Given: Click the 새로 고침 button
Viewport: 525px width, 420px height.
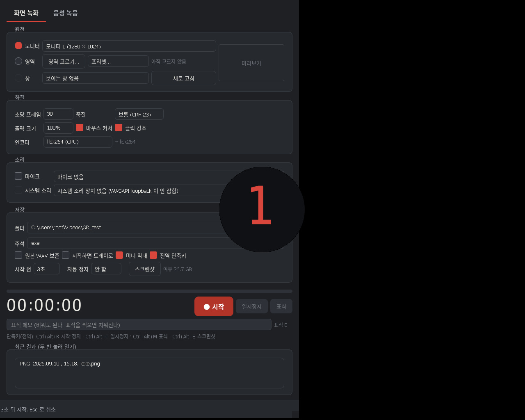Looking at the screenshot, I should [x=184, y=78].
